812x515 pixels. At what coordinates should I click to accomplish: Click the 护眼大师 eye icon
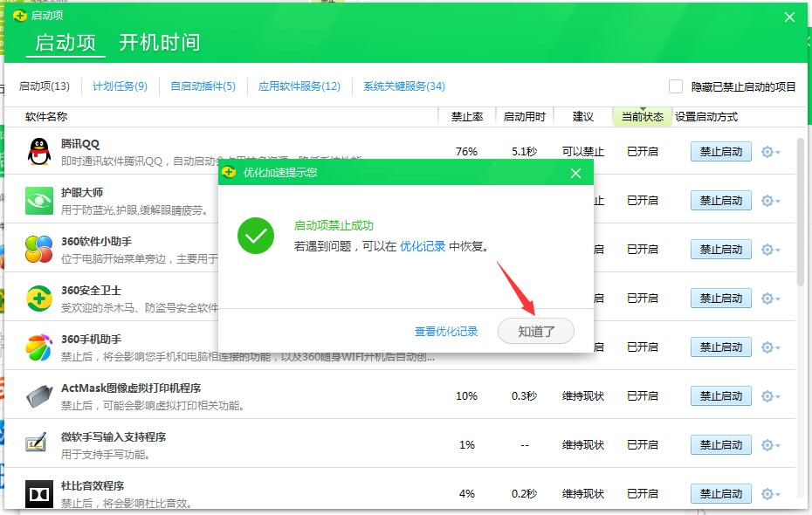[x=39, y=201]
